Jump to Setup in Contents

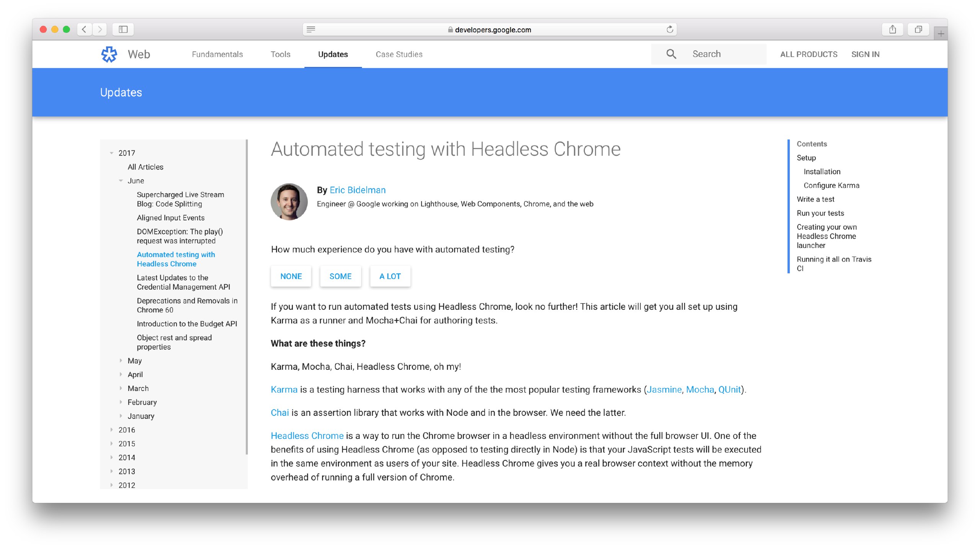point(806,158)
